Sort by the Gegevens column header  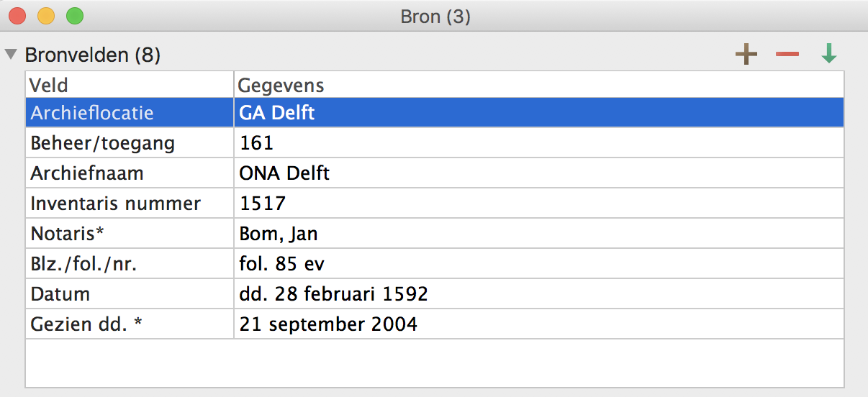tap(281, 86)
